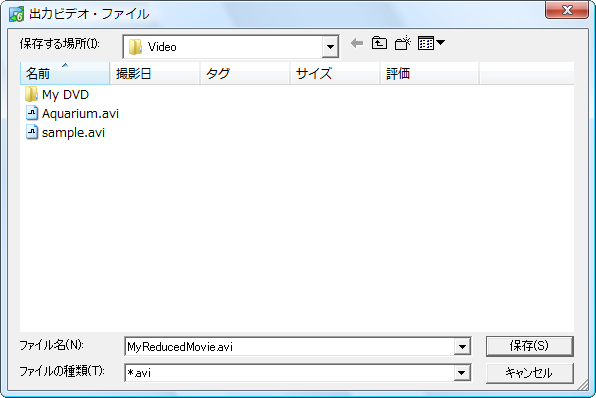
Task: Sort by タグ column header
Action: pos(245,73)
